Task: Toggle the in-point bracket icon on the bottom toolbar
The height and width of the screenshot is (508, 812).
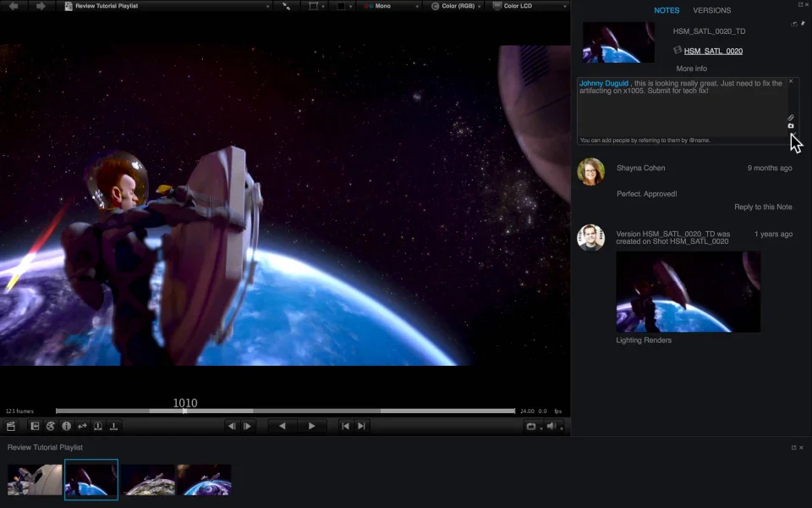Action: pos(35,426)
